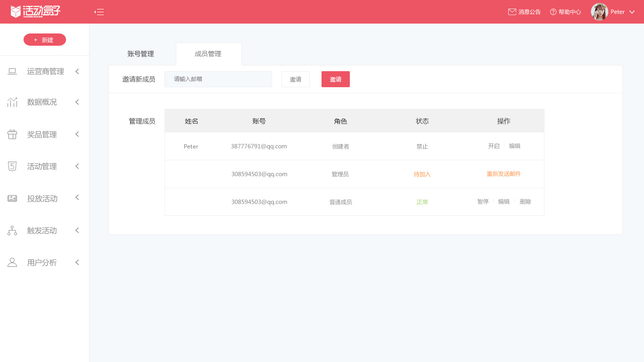Click the 管理成员 label
Viewport: 644px width, 362px height.
pyautogui.click(x=142, y=121)
